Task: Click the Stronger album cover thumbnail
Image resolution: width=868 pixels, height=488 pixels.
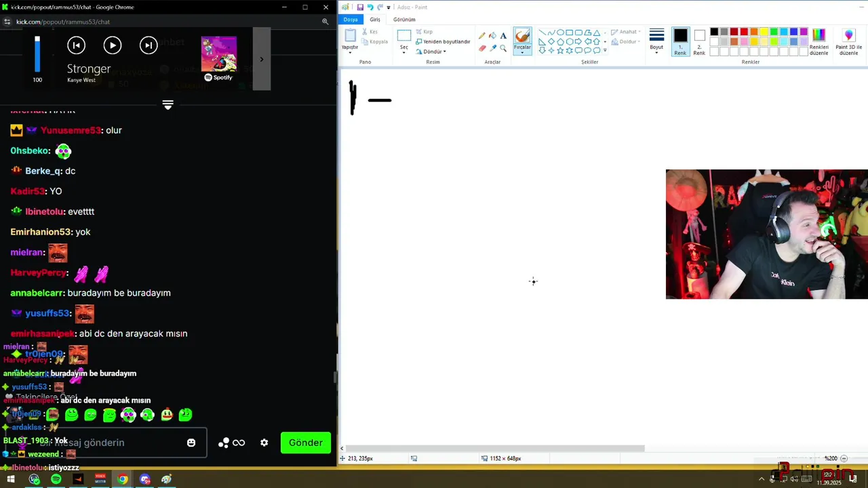Action: (218, 54)
